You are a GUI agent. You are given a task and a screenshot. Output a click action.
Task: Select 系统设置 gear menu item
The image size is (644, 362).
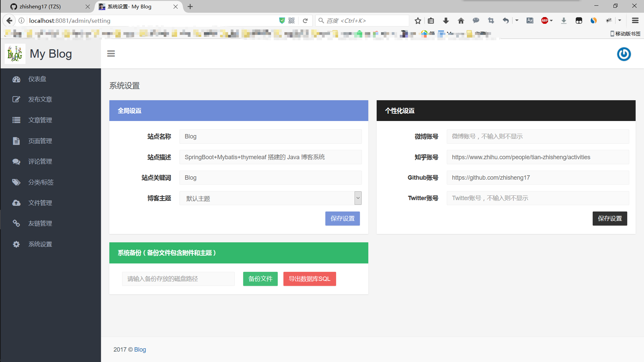(x=40, y=244)
